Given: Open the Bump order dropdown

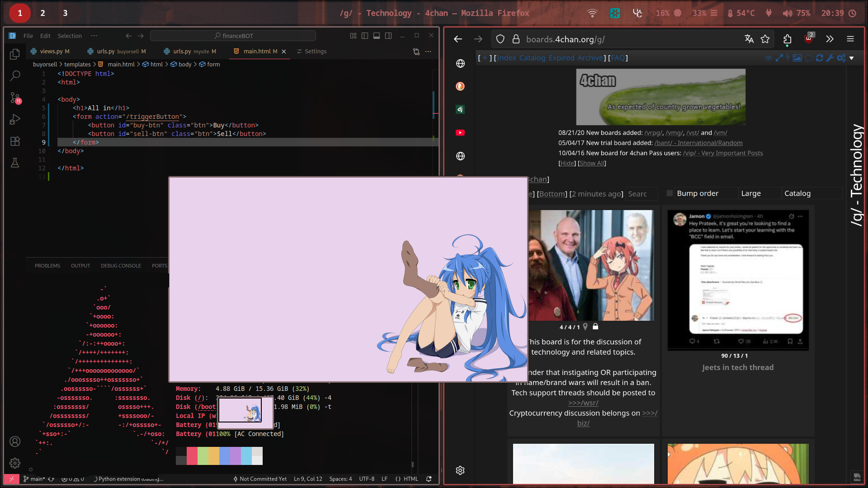Looking at the screenshot, I should pos(705,193).
